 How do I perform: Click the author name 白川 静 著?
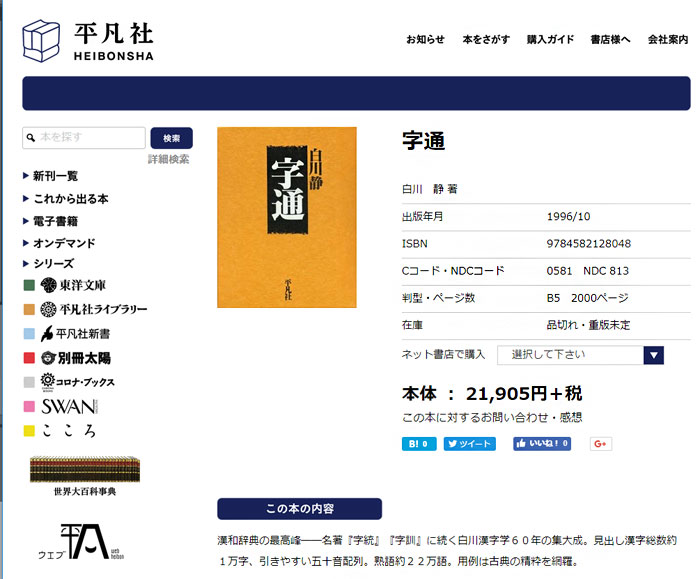(429, 189)
